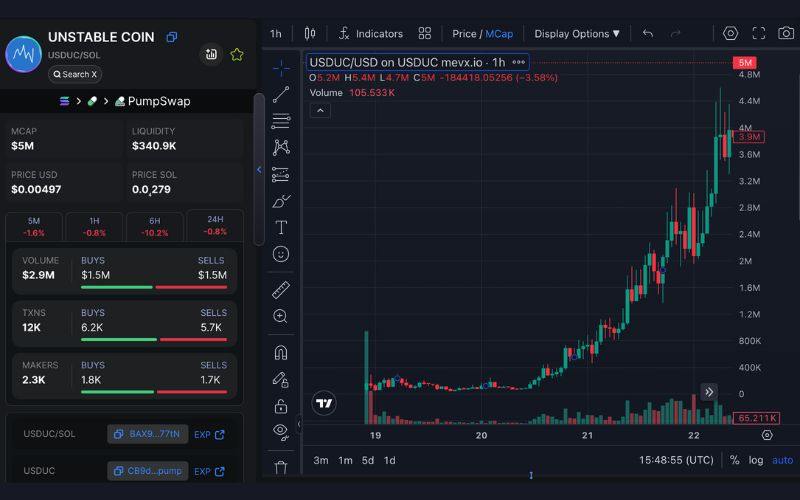Viewport: 800px width, 500px height.
Task: Toggle magnet mode
Action: pyautogui.click(x=281, y=353)
